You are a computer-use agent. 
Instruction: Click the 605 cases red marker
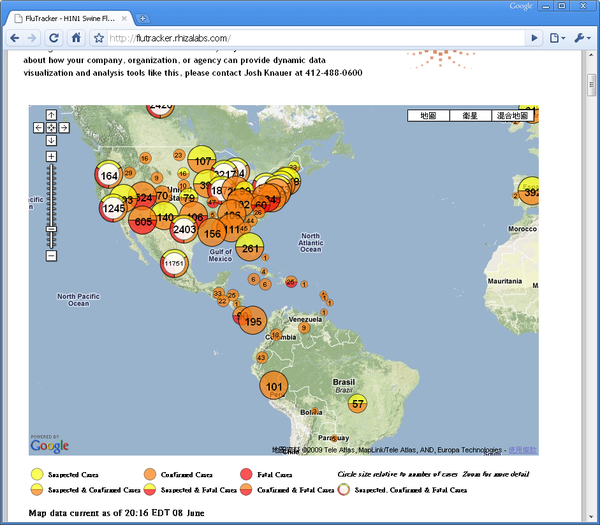click(x=143, y=221)
